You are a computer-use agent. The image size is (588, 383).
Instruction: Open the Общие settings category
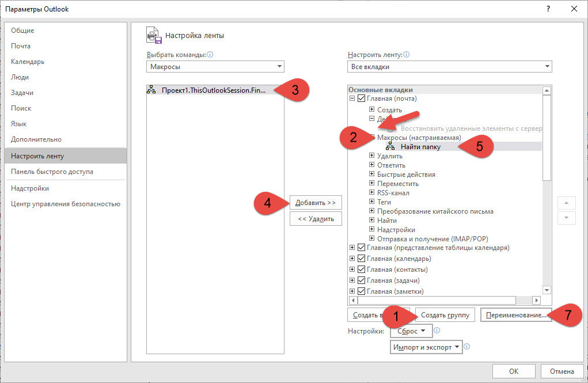(x=66, y=31)
